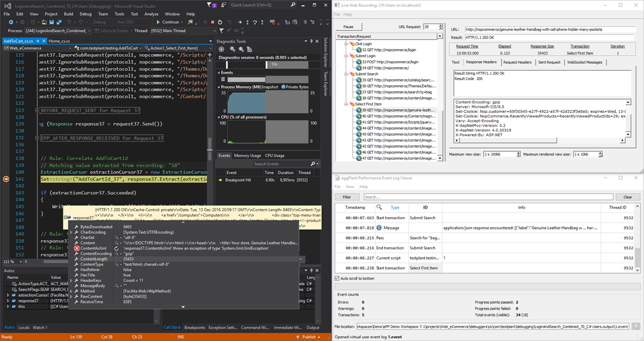Open Debug menu in Visual Studio
This screenshot has width=644, height=341.
coord(85,13)
